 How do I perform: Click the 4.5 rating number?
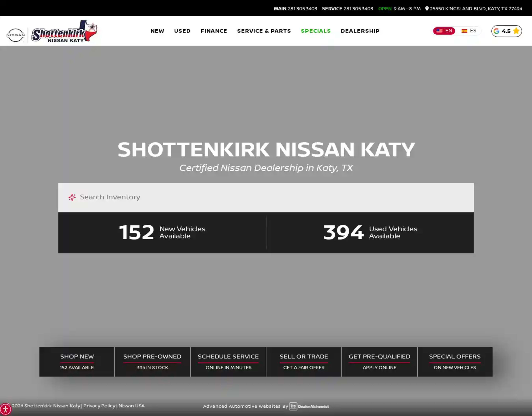(506, 31)
